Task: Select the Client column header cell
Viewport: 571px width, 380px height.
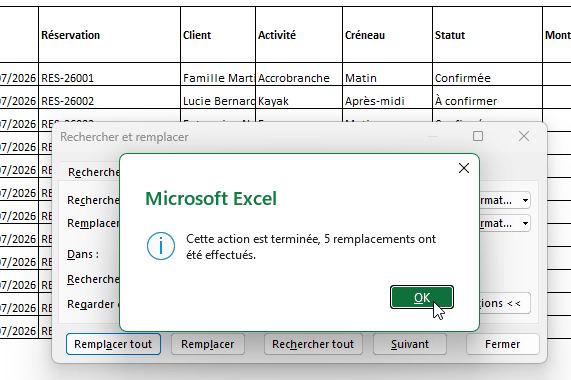Action: (x=218, y=35)
